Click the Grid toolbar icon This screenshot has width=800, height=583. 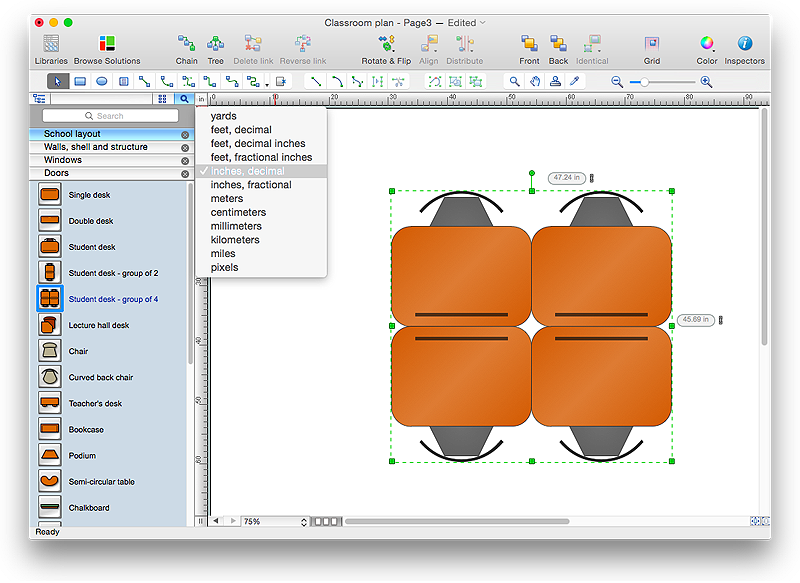click(652, 46)
